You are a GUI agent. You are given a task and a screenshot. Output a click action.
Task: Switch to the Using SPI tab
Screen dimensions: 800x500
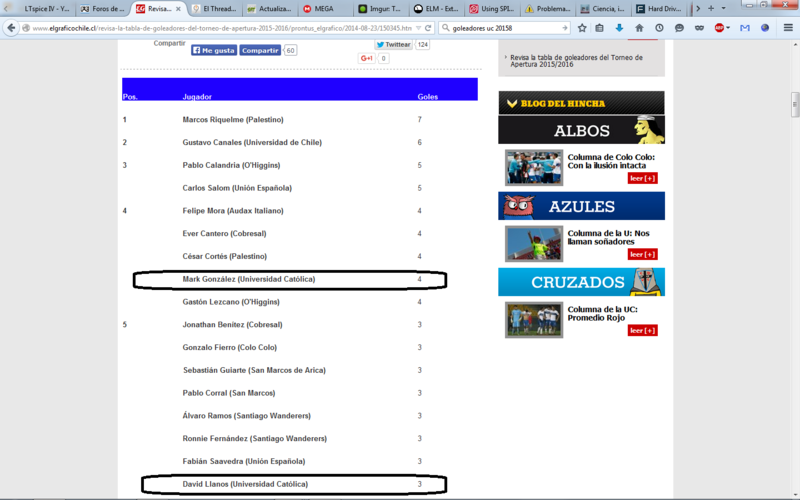[x=491, y=9]
